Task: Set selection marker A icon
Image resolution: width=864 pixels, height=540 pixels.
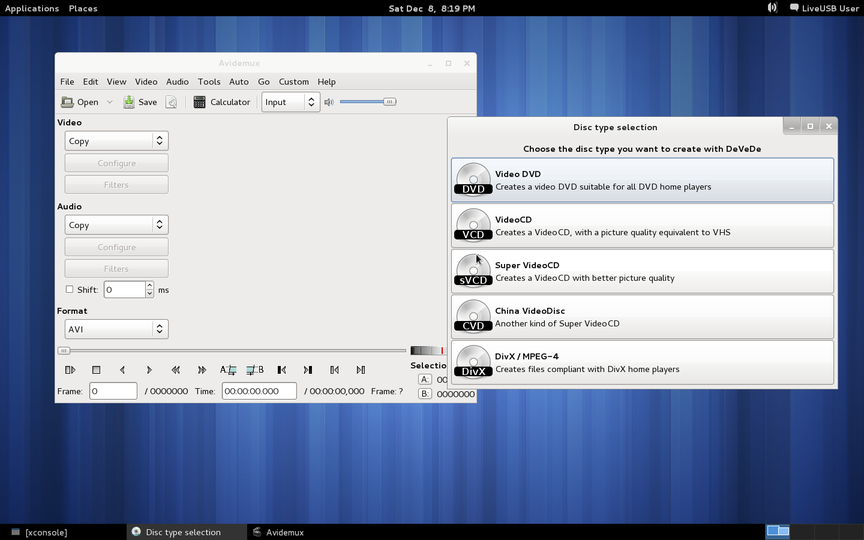Action: tap(228, 370)
